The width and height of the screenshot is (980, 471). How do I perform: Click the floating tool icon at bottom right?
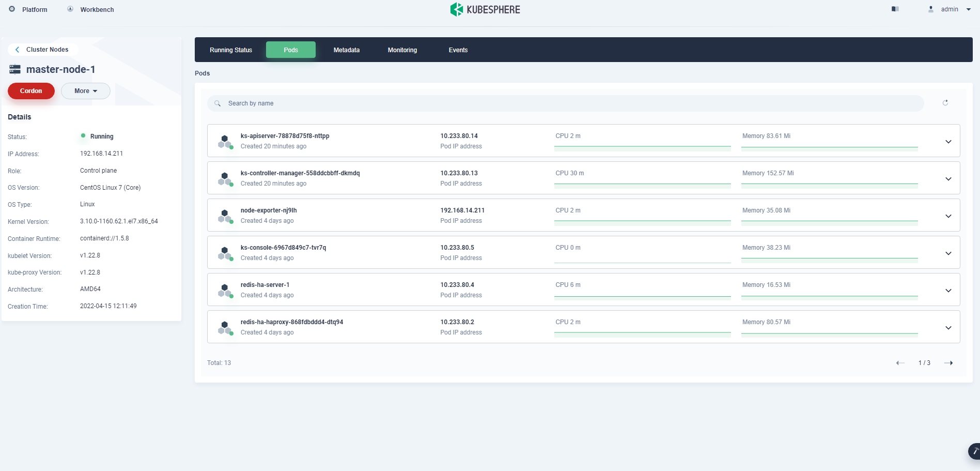pyautogui.click(x=974, y=451)
